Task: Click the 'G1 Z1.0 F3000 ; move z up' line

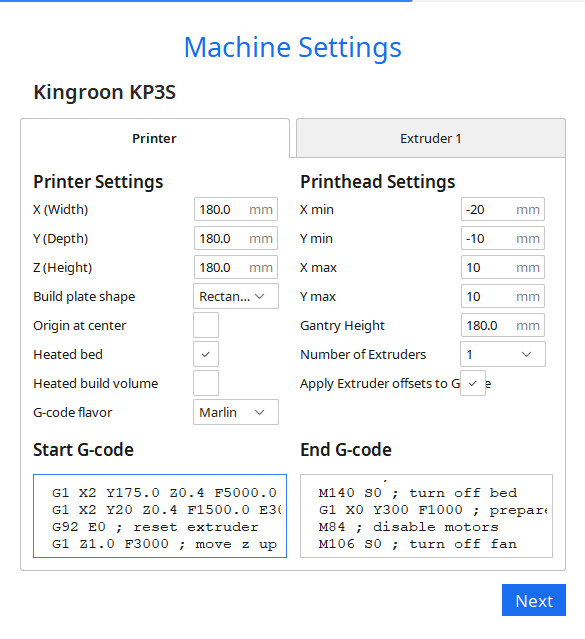Action: [x=164, y=544]
